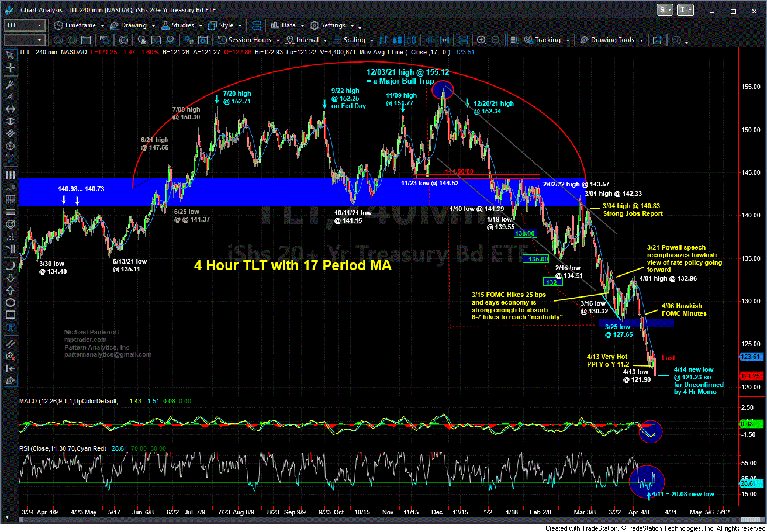This screenshot has height=532, width=767.
Task: Click the toolbar overflow arrow after Settings
Action: pos(360,27)
